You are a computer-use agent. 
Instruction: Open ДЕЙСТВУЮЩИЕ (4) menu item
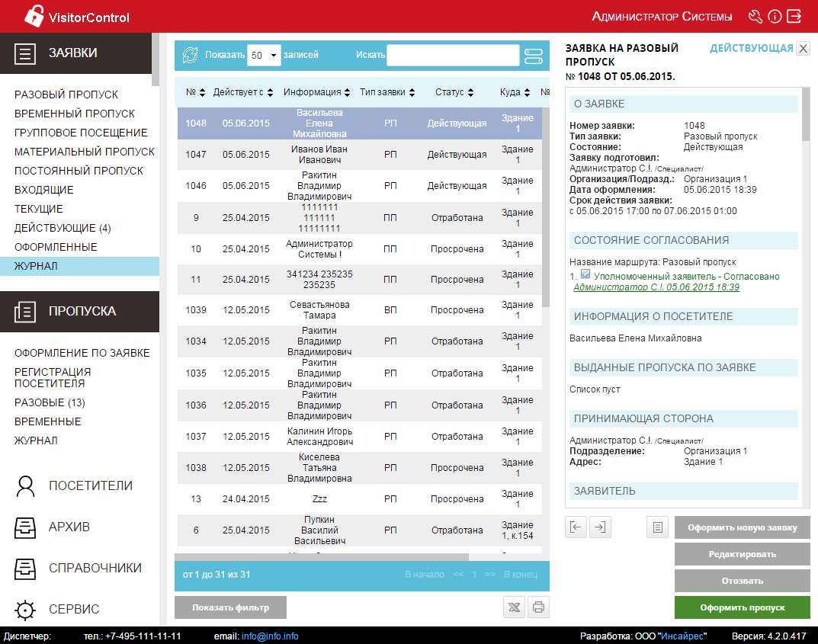point(63,228)
